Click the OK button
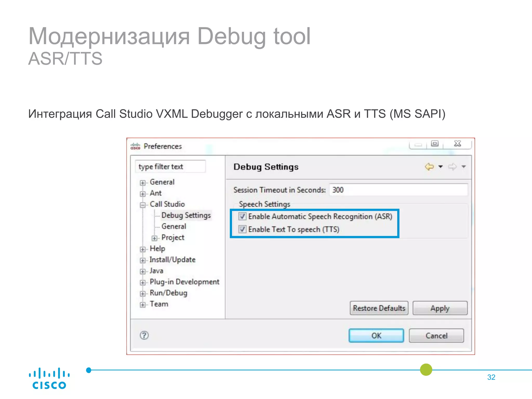This screenshot has height=399, width=532. (376, 336)
